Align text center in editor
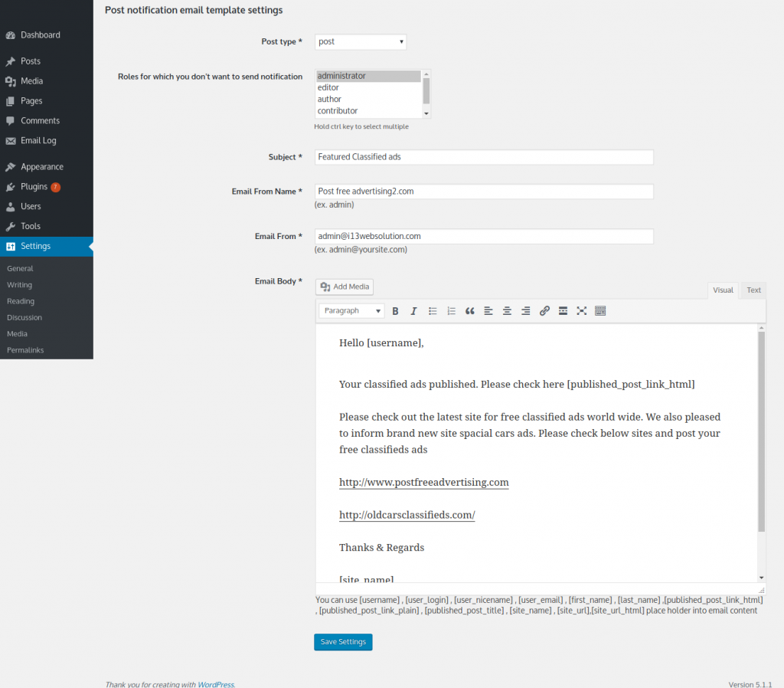This screenshot has height=688, width=784. [507, 311]
